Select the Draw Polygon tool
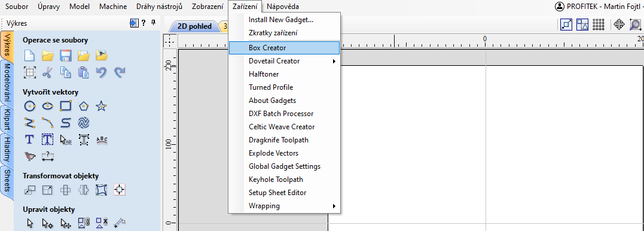644x231 pixels. click(x=84, y=107)
